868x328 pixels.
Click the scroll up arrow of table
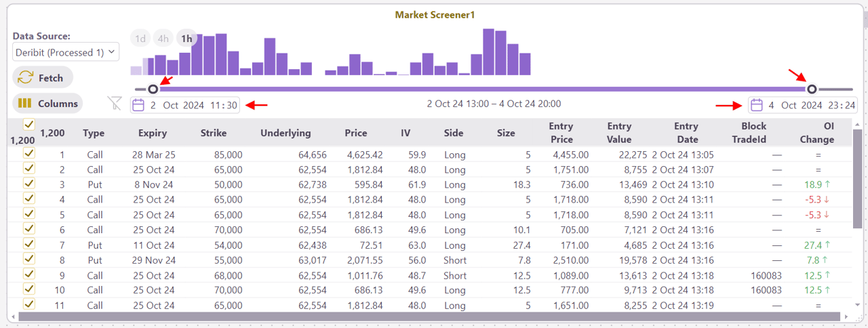coord(857,125)
